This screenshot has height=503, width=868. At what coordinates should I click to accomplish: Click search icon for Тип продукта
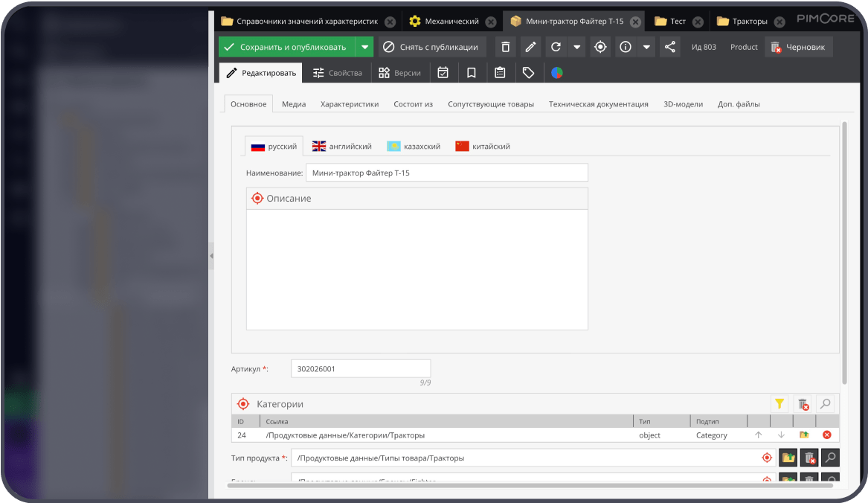point(830,458)
